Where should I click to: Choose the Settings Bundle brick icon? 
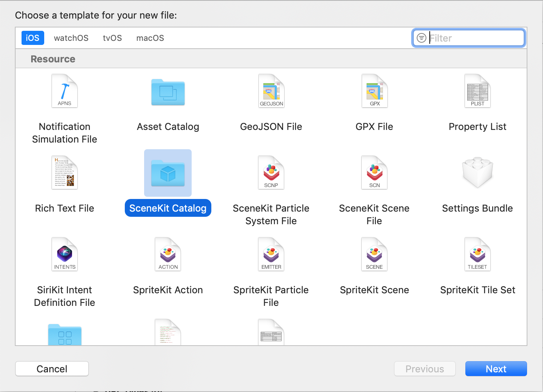click(x=478, y=173)
